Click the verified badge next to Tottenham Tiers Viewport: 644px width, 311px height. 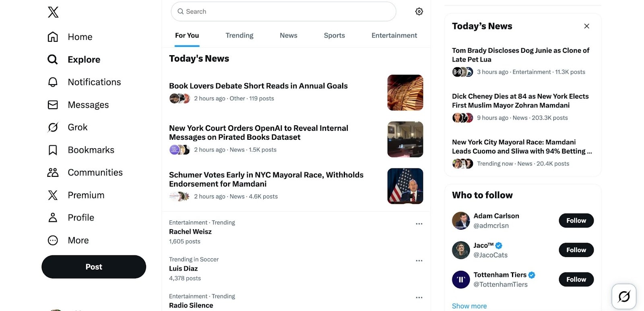pyautogui.click(x=532, y=275)
